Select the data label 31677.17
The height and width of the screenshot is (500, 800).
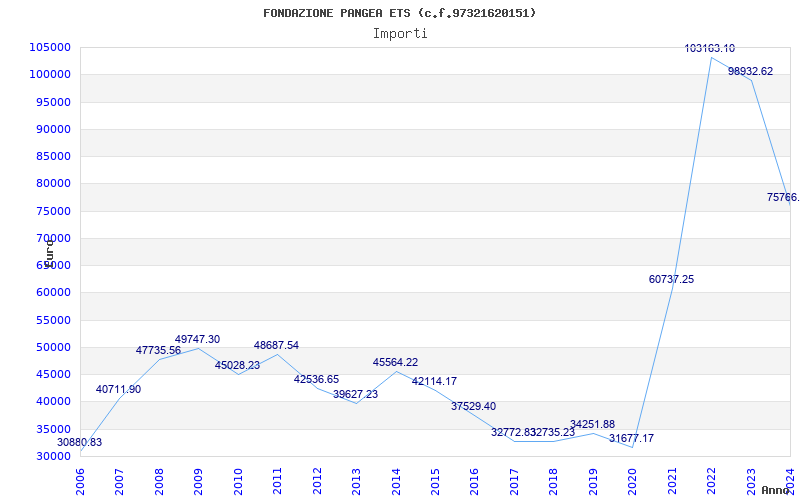click(632, 438)
